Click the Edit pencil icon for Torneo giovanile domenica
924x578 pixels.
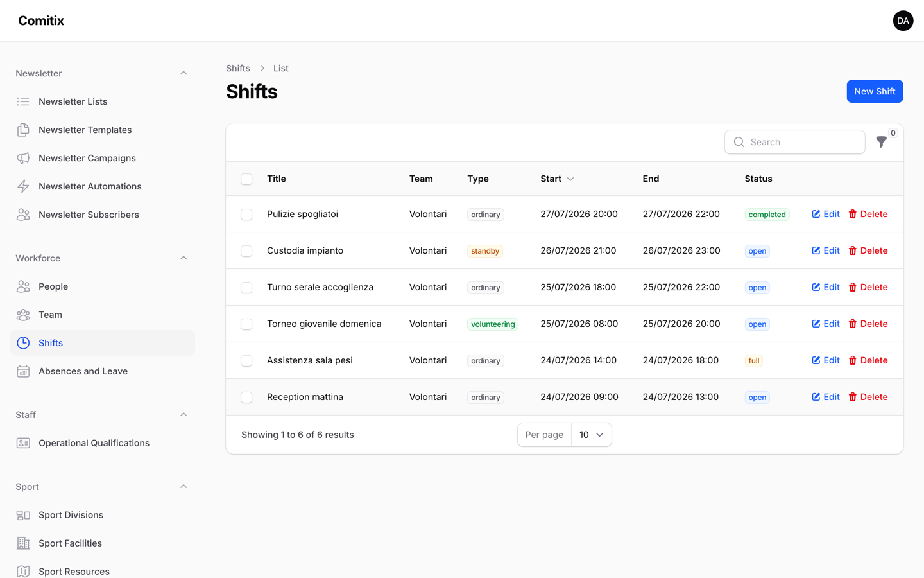(816, 324)
